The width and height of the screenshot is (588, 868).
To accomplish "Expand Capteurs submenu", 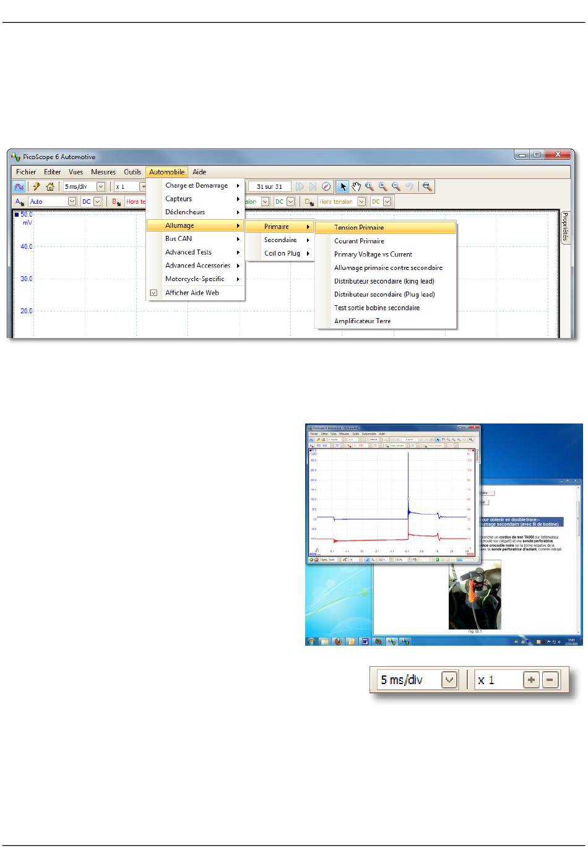I will pos(195,199).
